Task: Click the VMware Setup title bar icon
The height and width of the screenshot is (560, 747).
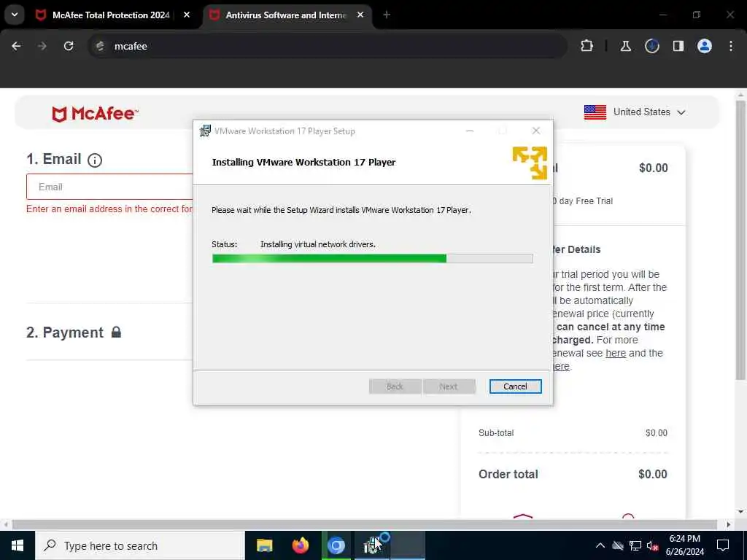Action: pos(205,131)
